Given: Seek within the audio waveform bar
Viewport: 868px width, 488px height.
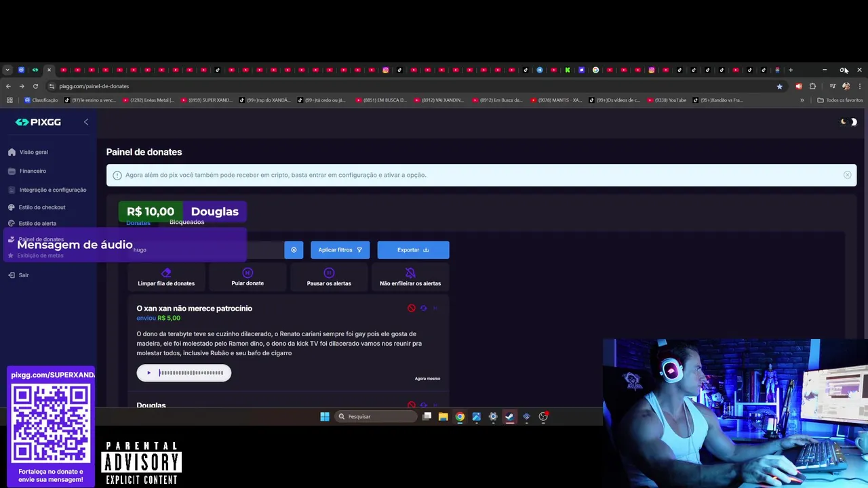Looking at the screenshot, I should coord(191,373).
